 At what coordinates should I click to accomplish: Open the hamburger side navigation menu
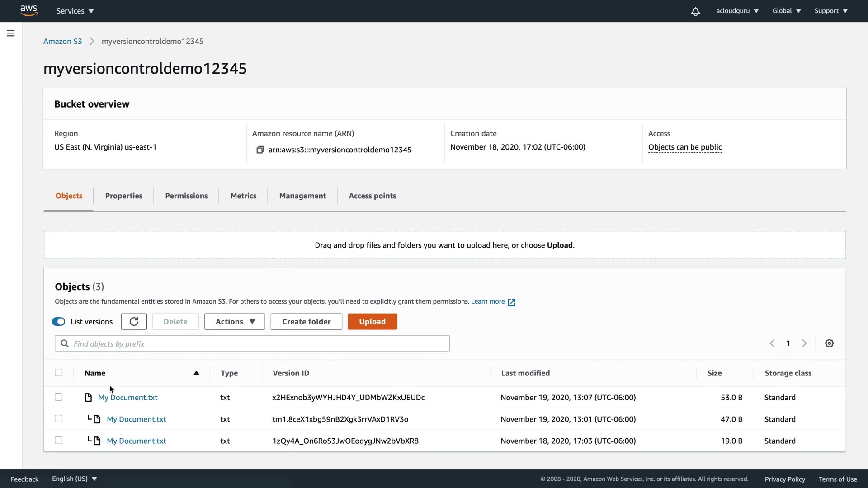tap(11, 33)
